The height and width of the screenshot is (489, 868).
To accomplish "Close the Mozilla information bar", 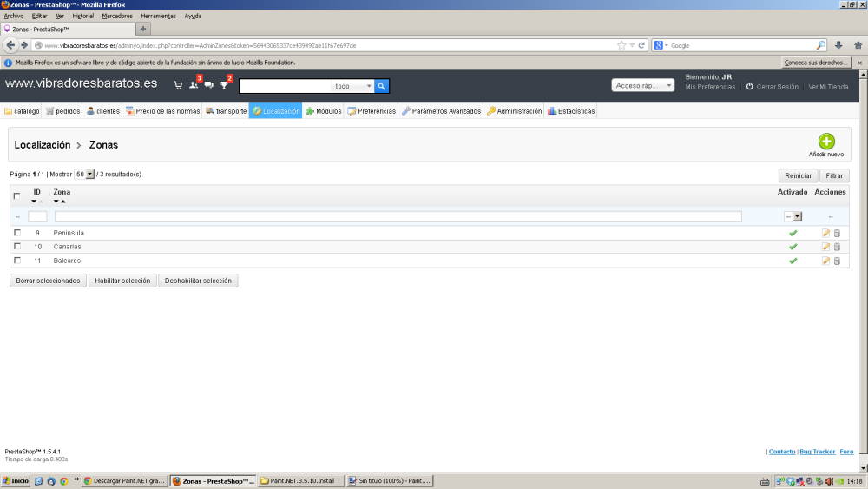I will coord(859,63).
